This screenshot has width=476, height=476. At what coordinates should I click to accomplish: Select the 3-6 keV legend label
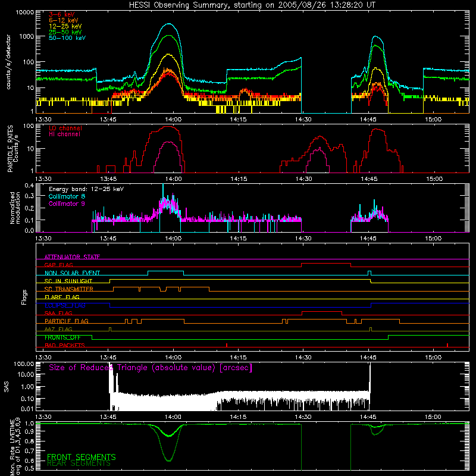click(x=62, y=14)
